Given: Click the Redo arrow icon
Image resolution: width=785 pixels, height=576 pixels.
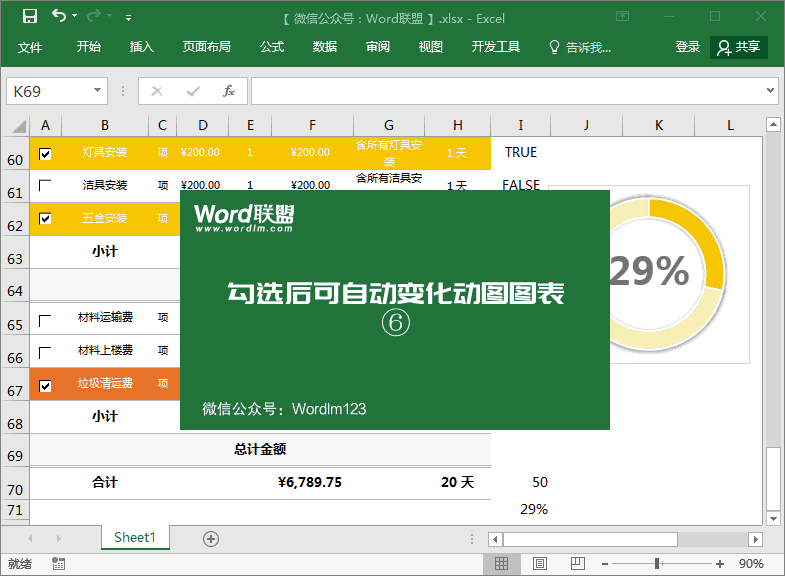Looking at the screenshot, I should point(94,17).
